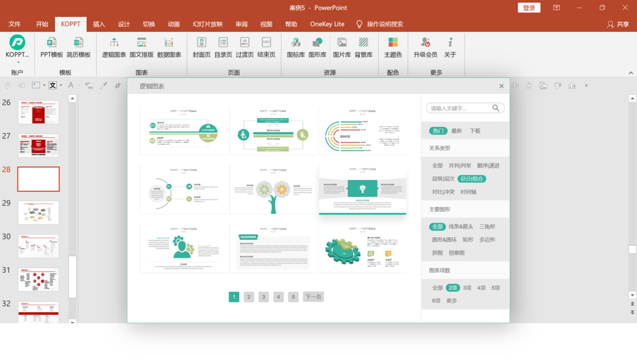Image resolution: width=637 pixels, height=364 pixels.
Task: Click the 下一页 next page button
Action: click(x=313, y=297)
